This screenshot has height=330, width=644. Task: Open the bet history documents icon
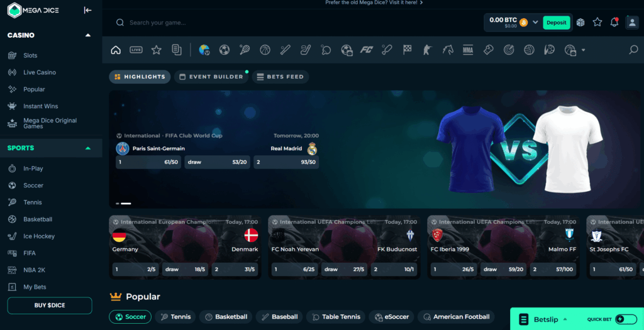(x=177, y=50)
